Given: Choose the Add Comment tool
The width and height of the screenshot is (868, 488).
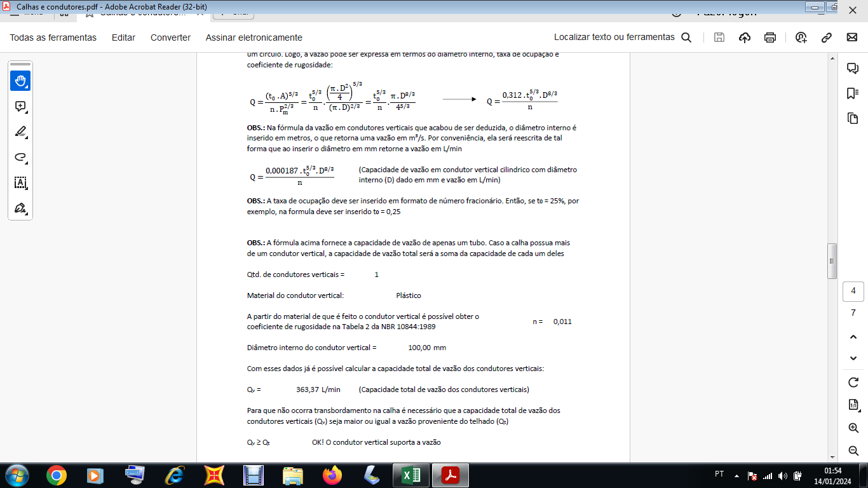Looking at the screenshot, I should click(20, 107).
